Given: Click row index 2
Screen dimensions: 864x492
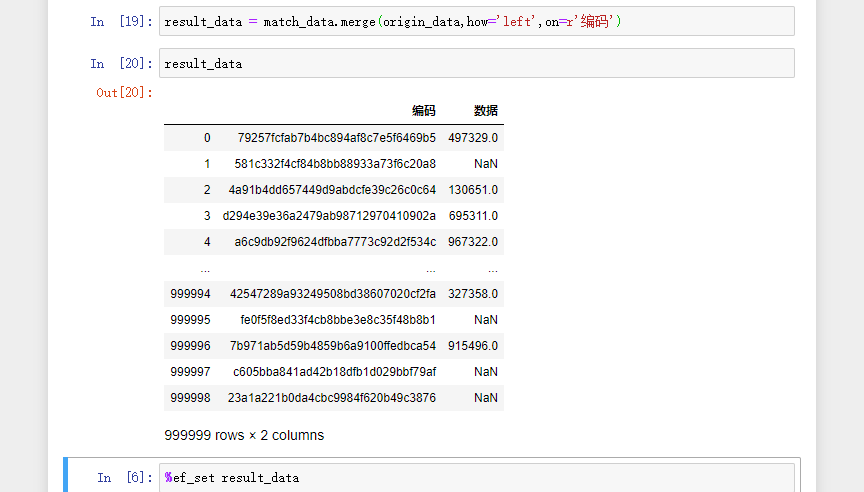Looking at the screenshot, I should click(x=207, y=190).
